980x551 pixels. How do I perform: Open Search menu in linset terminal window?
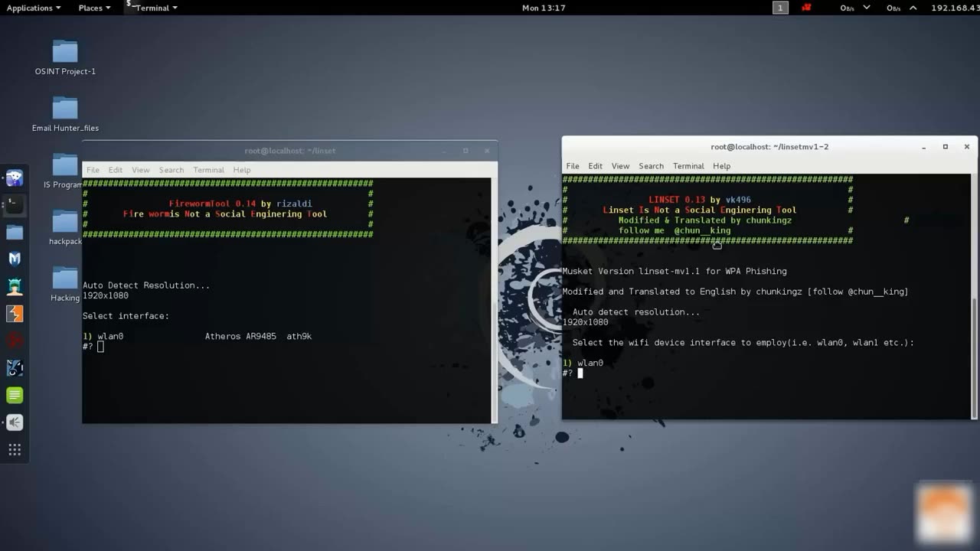pyautogui.click(x=171, y=170)
